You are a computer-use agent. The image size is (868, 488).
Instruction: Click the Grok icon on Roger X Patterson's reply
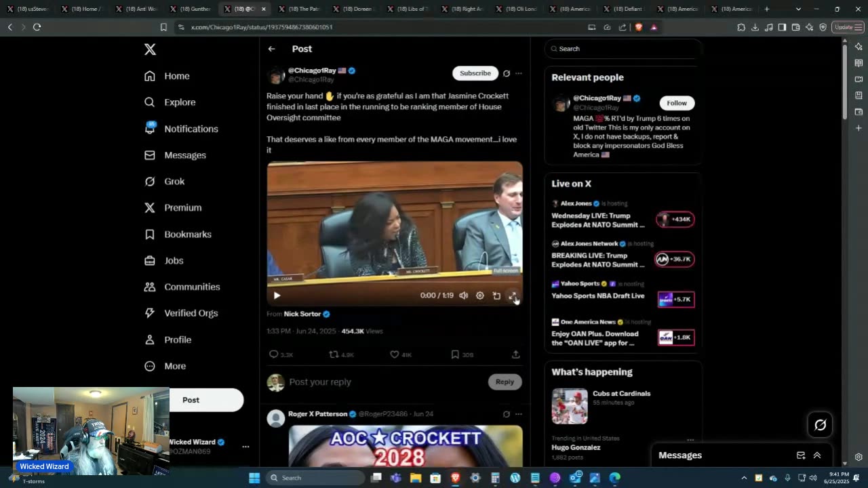coord(507,414)
